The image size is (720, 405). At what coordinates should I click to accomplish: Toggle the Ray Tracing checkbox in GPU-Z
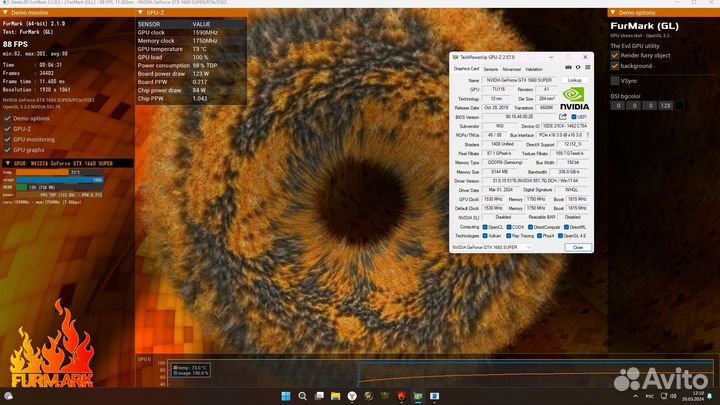pos(508,236)
